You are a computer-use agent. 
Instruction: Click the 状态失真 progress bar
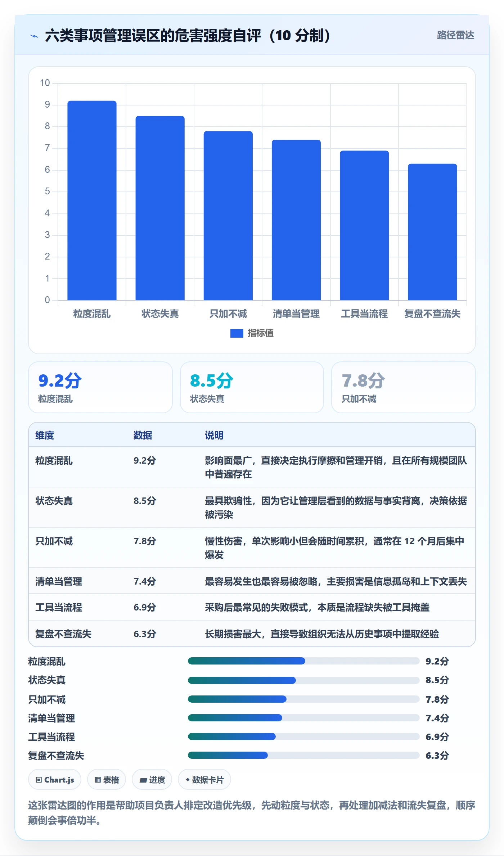(x=303, y=680)
